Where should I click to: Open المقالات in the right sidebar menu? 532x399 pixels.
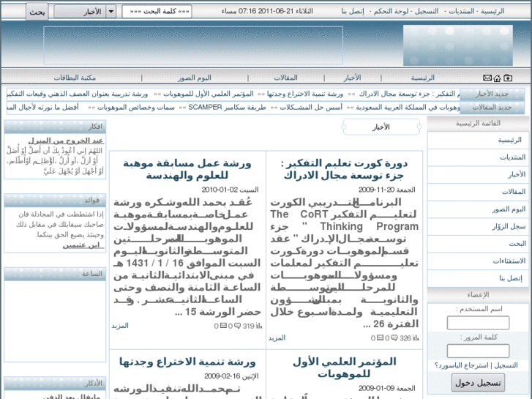pos(478,192)
